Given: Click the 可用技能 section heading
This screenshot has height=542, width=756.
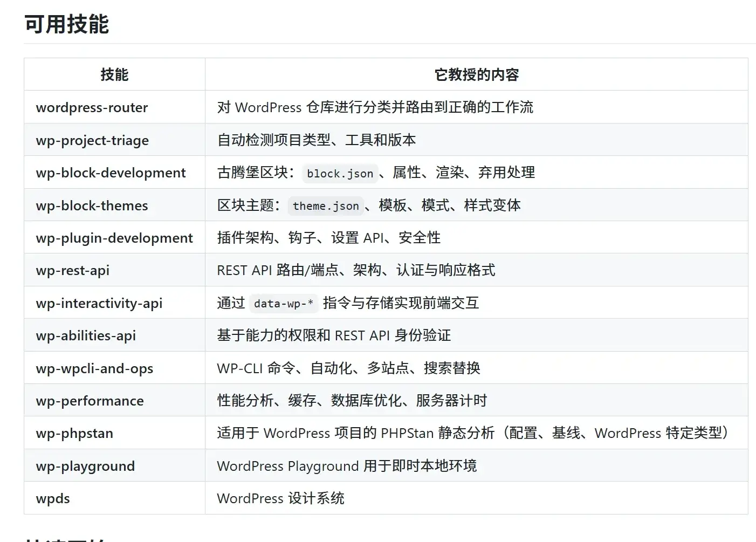Looking at the screenshot, I should [x=67, y=25].
